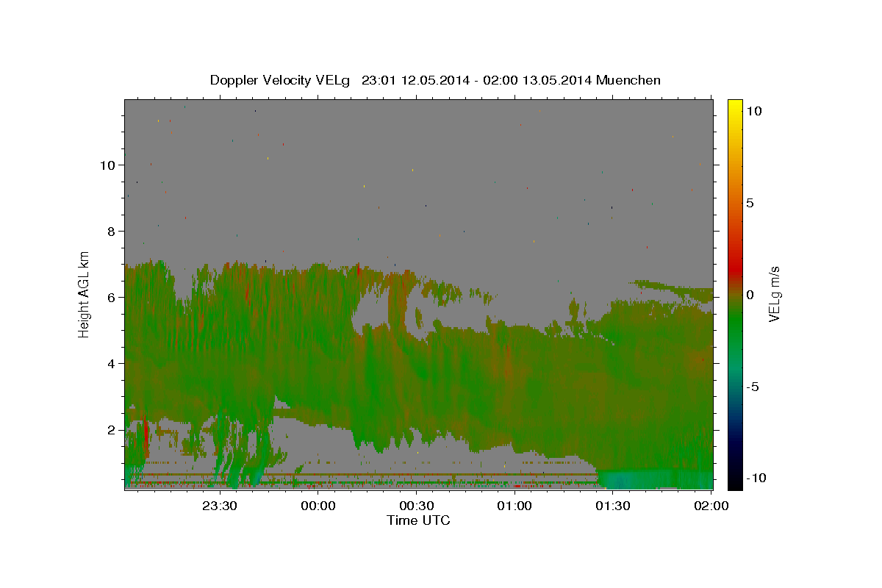Click the "VELg m/s" colorbar label

(774, 294)
